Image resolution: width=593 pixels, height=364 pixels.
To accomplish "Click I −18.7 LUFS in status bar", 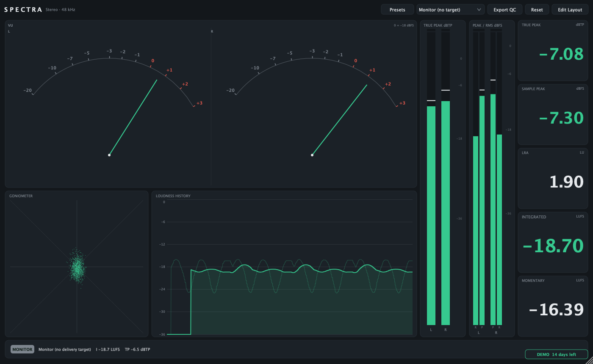I will [108, 350].
